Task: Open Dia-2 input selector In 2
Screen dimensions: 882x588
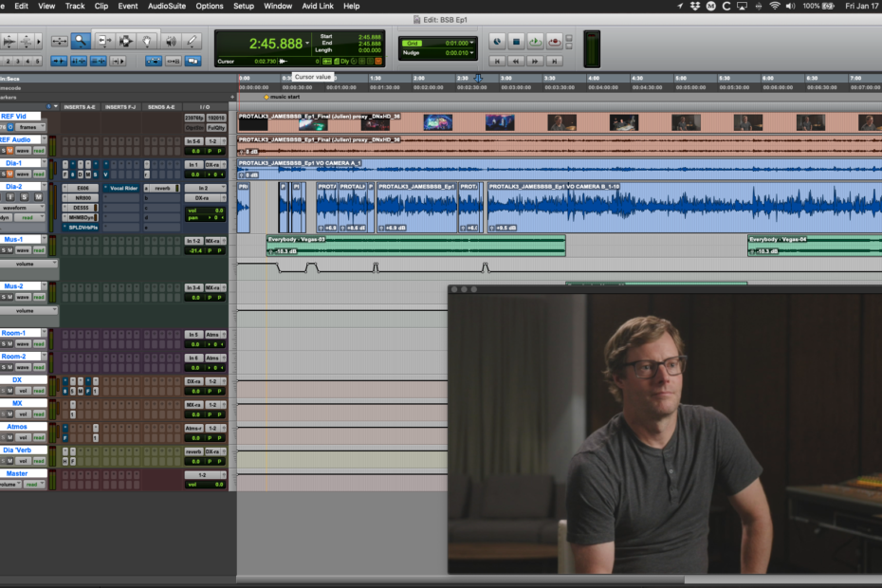Action: click(x=205, y=188)
